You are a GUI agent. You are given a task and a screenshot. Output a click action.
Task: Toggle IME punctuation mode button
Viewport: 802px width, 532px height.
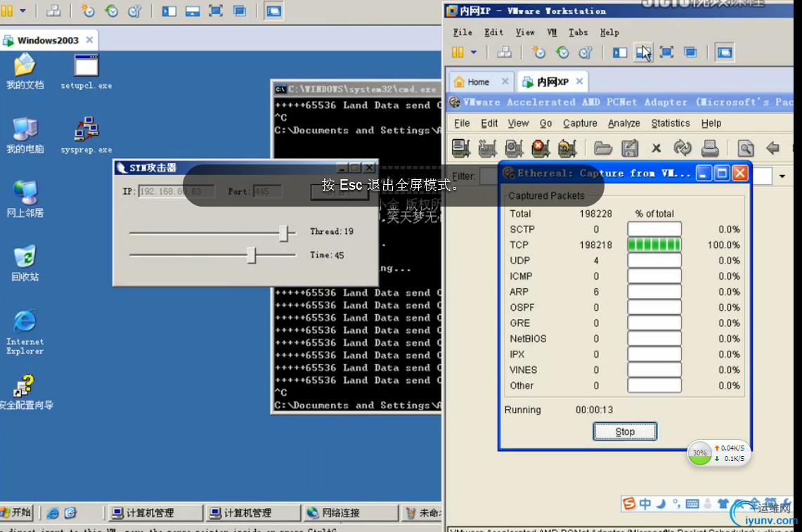675,504
